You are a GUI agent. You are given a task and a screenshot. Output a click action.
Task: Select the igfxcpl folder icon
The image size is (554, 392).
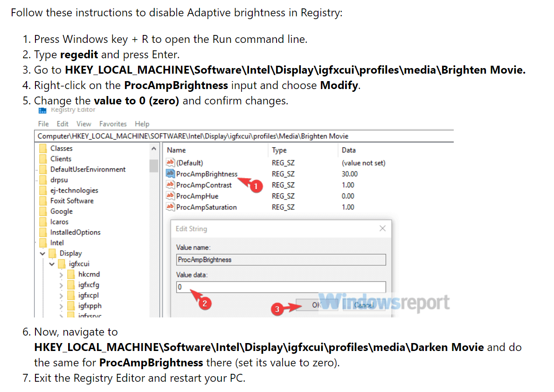[71, 295]
